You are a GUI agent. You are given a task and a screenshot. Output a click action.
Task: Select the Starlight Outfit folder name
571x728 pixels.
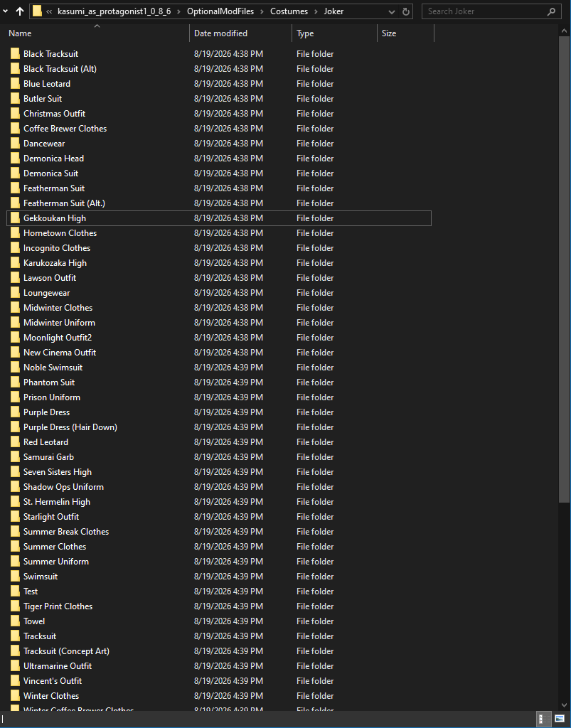(x=51, y=517)
